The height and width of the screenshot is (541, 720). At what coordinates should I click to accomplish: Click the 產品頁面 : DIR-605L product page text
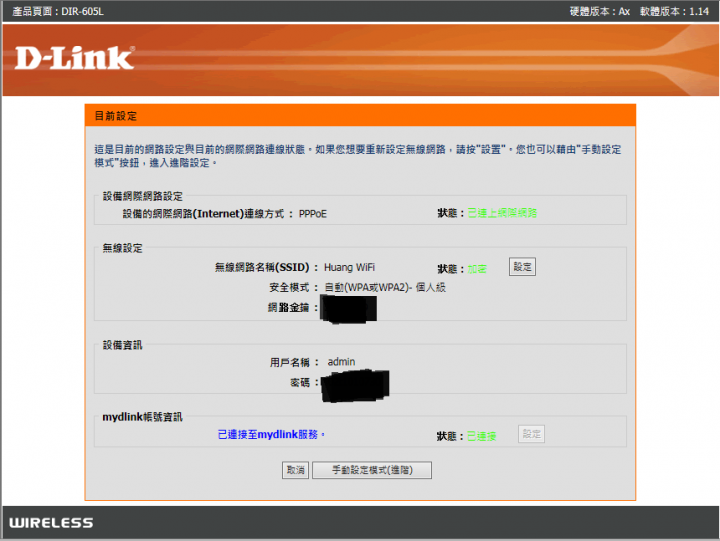pyautogui.click(x=58, y=11)
